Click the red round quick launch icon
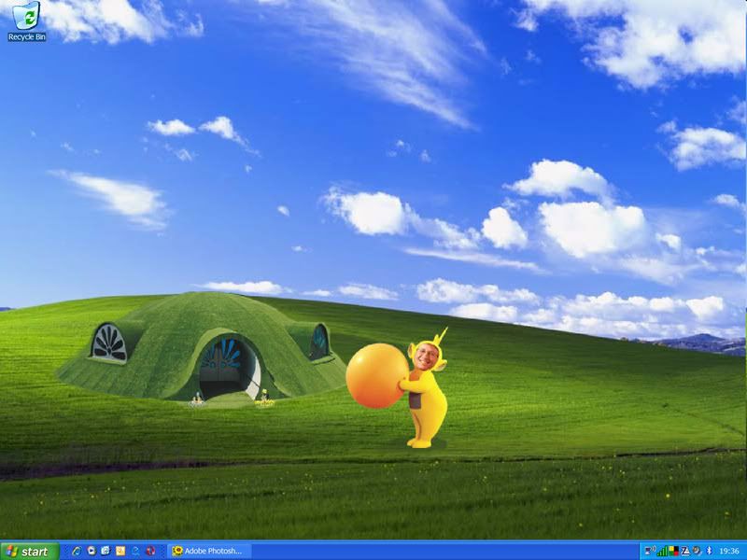The image size is (747, 560). coord(150,551)
